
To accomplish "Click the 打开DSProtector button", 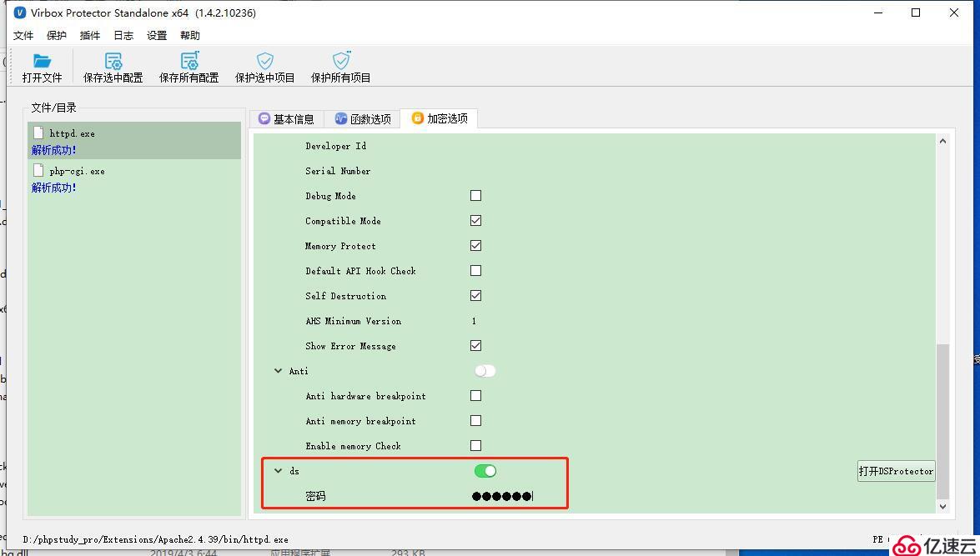I will (897, 471).
